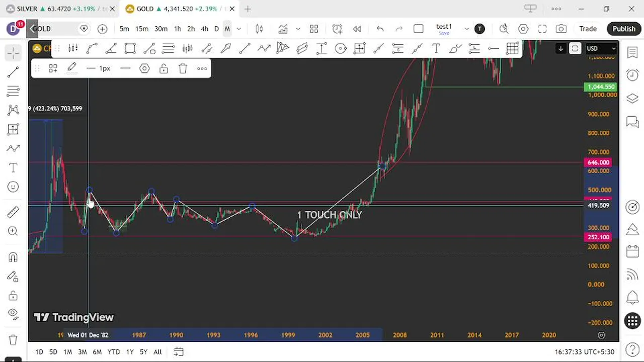This screenshot has width=644, height=362.
Task: Set the date range to YTD
Action: [114, 352]
